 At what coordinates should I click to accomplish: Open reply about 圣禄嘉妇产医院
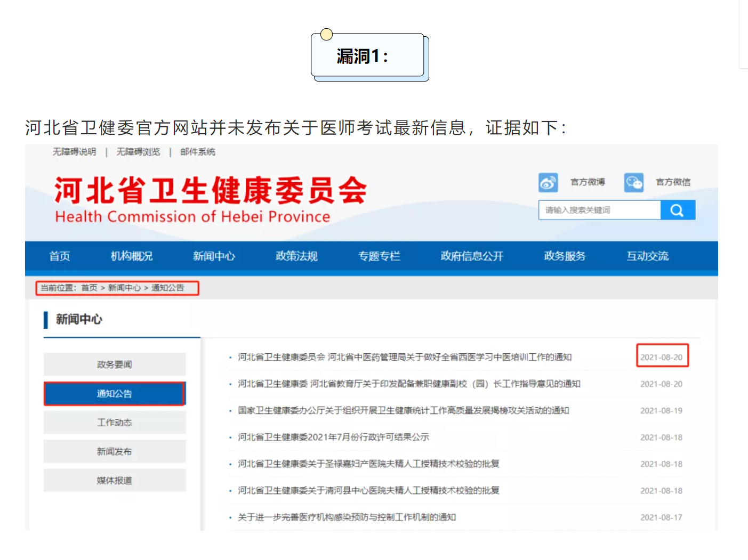click(x=368, y=464)
